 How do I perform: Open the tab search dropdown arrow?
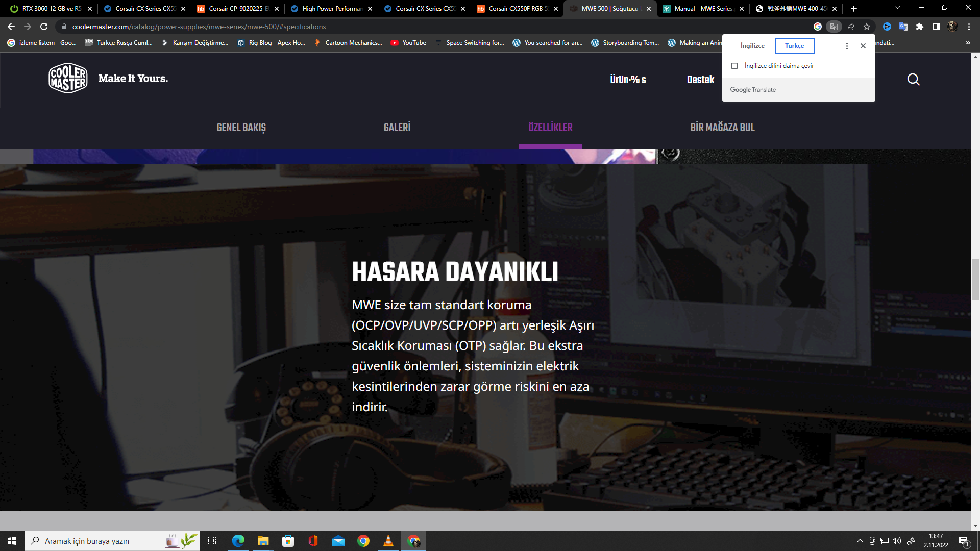click(x=897, y=8)
